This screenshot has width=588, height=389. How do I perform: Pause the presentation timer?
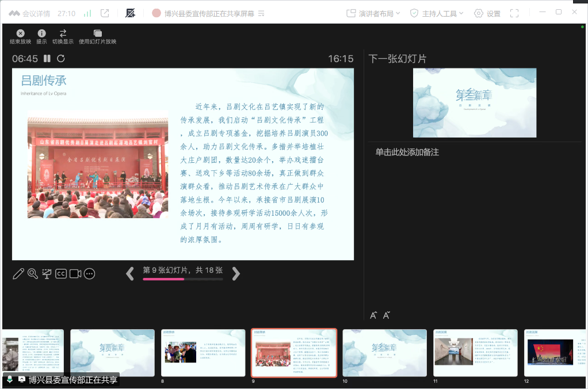point(47,59)
